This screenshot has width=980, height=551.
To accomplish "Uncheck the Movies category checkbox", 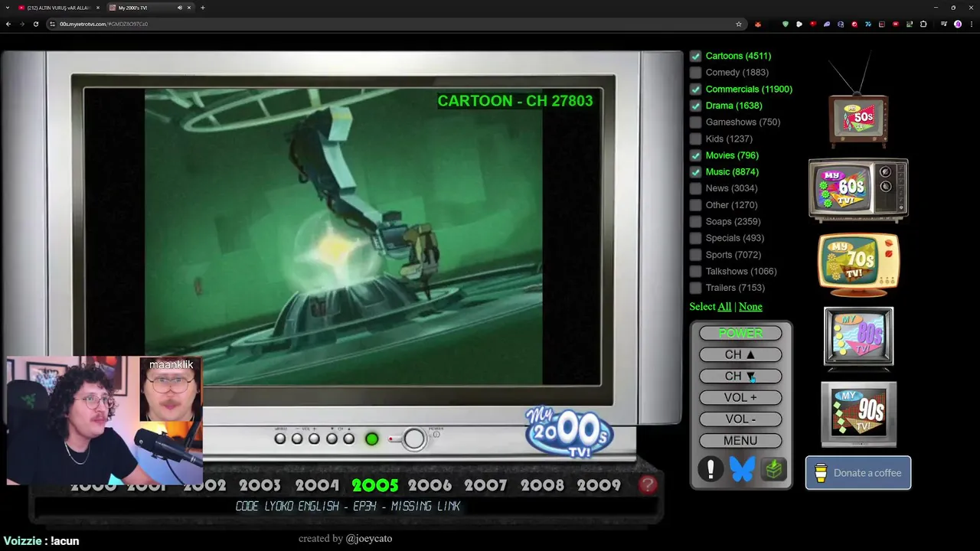I will pos(695,155).
